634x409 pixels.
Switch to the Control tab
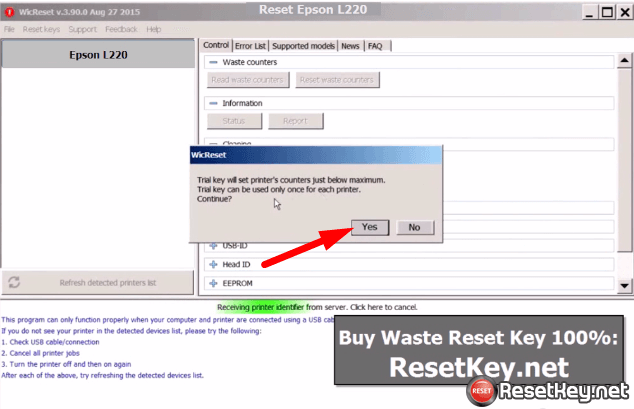[x=216, y=45]
